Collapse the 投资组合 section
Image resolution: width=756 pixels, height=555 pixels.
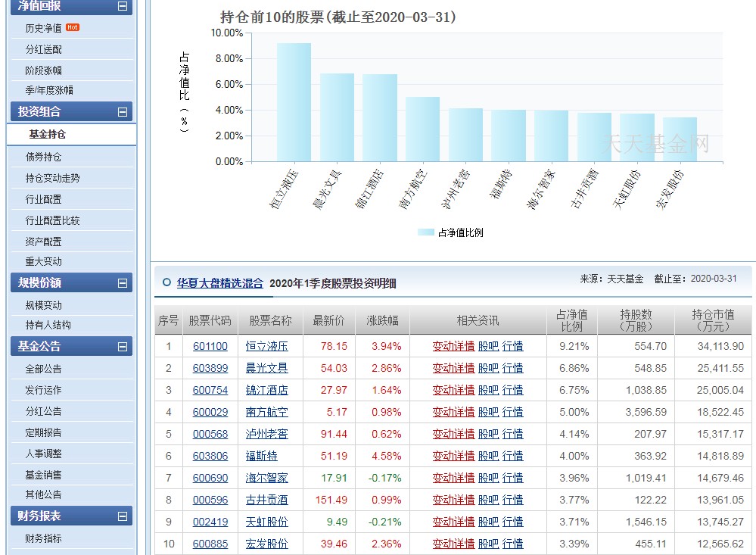tap(123, 111)
